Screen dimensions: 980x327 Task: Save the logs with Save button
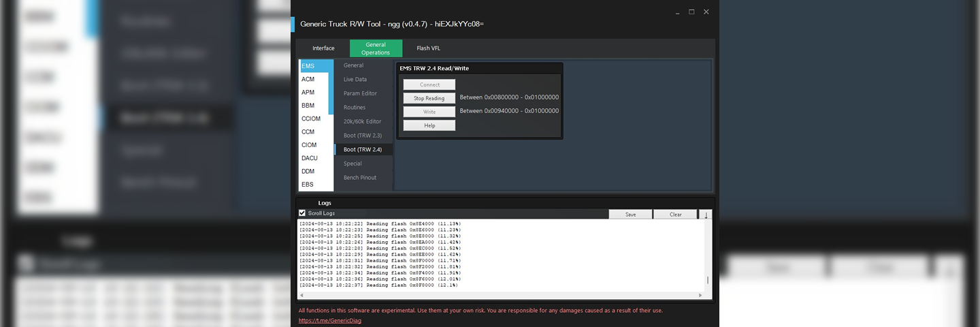click(630, 215)
